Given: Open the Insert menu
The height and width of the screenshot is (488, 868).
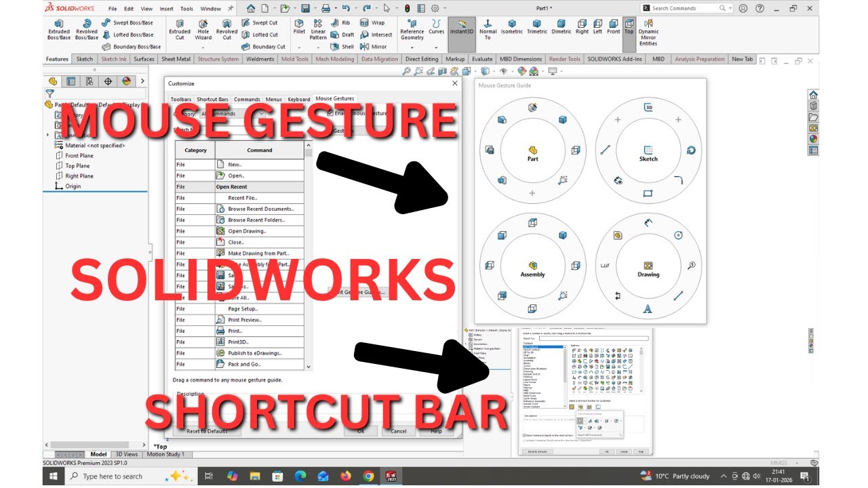Looking at the screenshot, I should (x=166, y=9).
